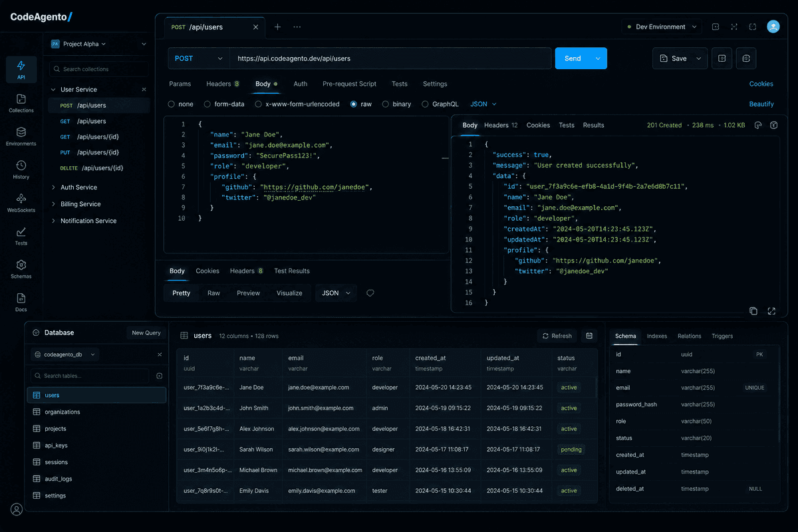
Task: Open the Triggers tab
Action: [x=722, y=336]
